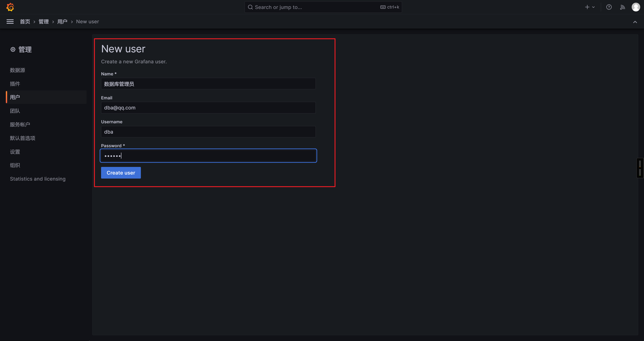Click the 管理 gear icon in sidebar
The height and width of the screenshot is (341, 644).
click(x=13, y=49)
